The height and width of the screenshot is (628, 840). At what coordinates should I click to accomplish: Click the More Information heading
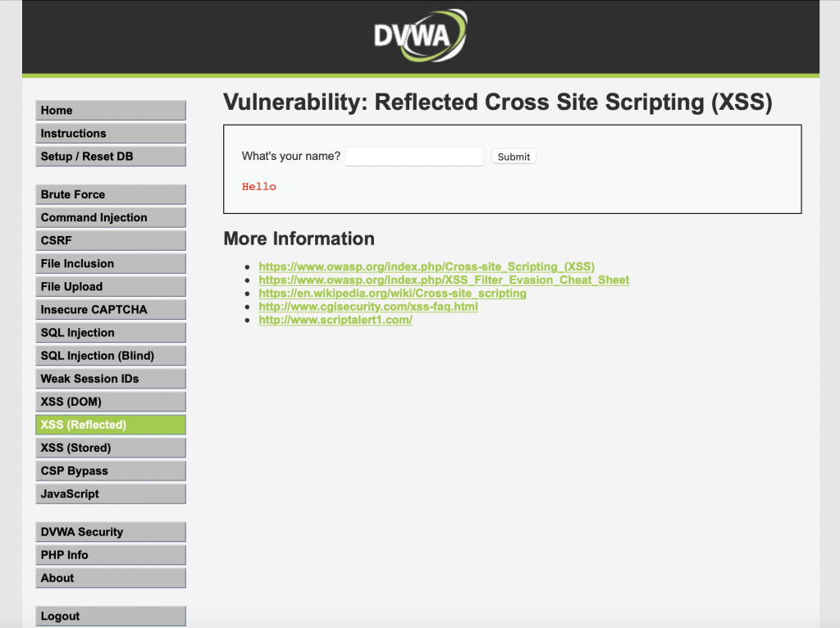299,239
